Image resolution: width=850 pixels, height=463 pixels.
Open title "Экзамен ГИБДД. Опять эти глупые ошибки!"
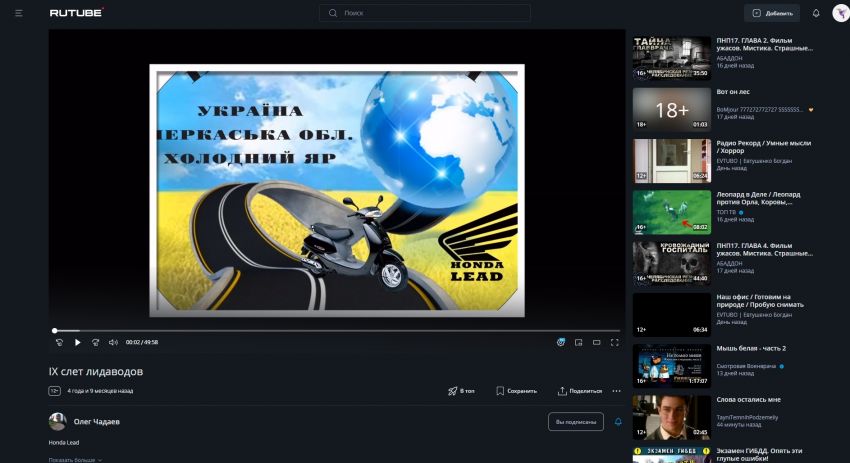point(759,454)
